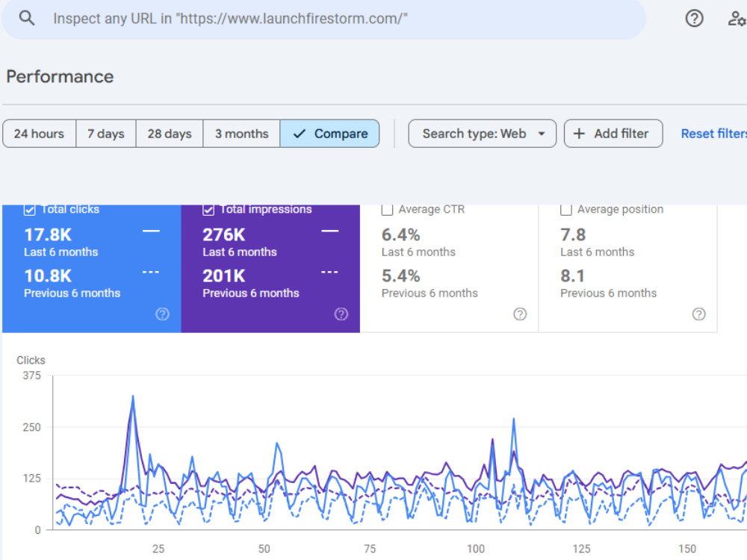Click the dashed line legend on Total impressions
This screenshot has width=747, height=560.
[329, 272]
